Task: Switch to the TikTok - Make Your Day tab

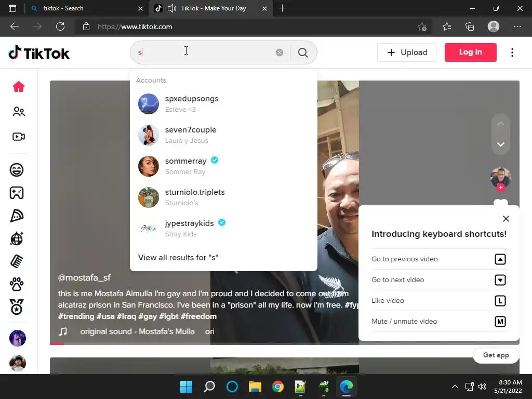Action: click(210, 8)
